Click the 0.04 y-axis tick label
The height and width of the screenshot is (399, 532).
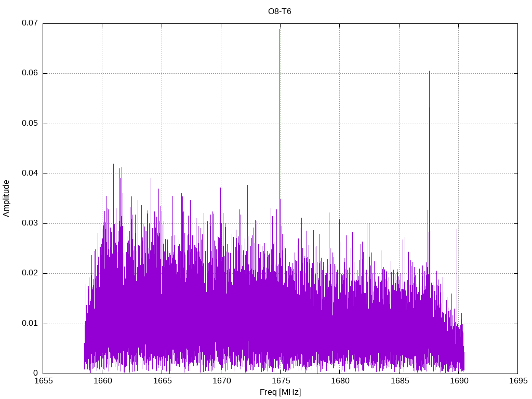click(30, 174)
